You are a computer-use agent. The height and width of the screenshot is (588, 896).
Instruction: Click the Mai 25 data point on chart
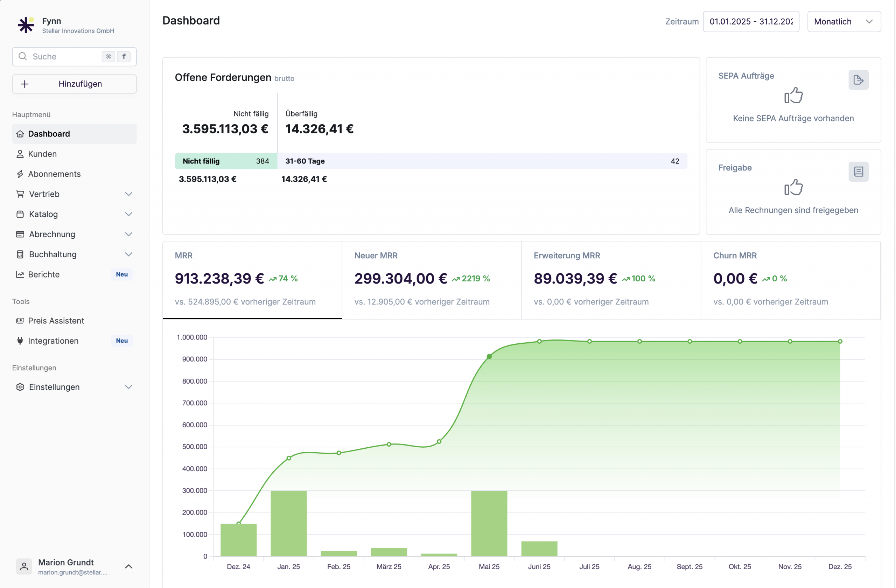[x=489, y=357]
